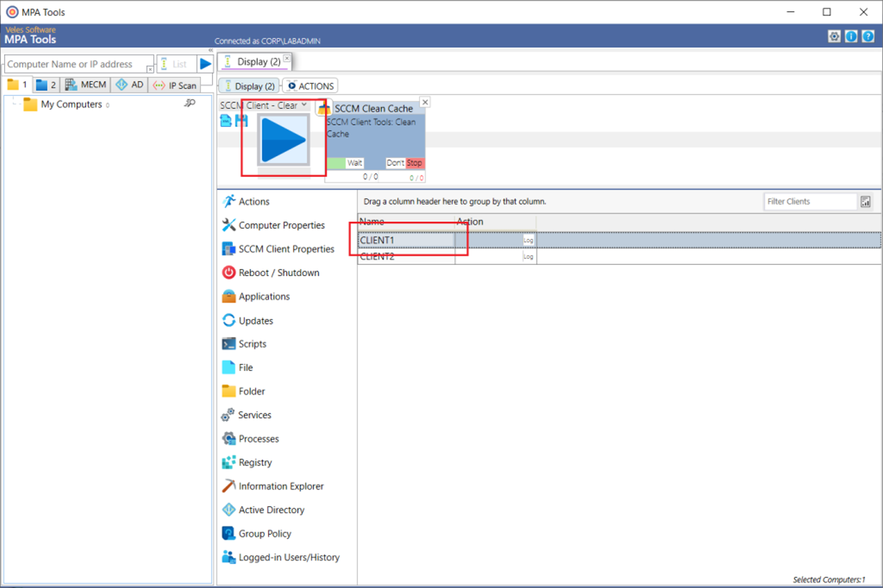The height and width of the screenshot is (588, 883).
Task: Sort by the Name column header
Action: point(406,222)
